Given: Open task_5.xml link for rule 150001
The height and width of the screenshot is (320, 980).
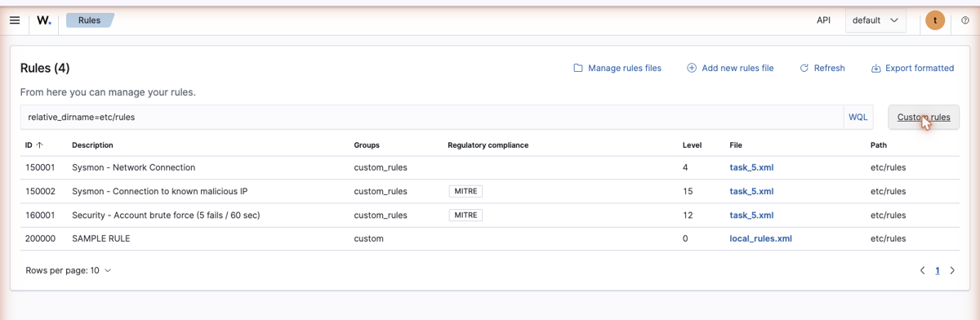Looking at the screenshot, I should pos(751,167).
